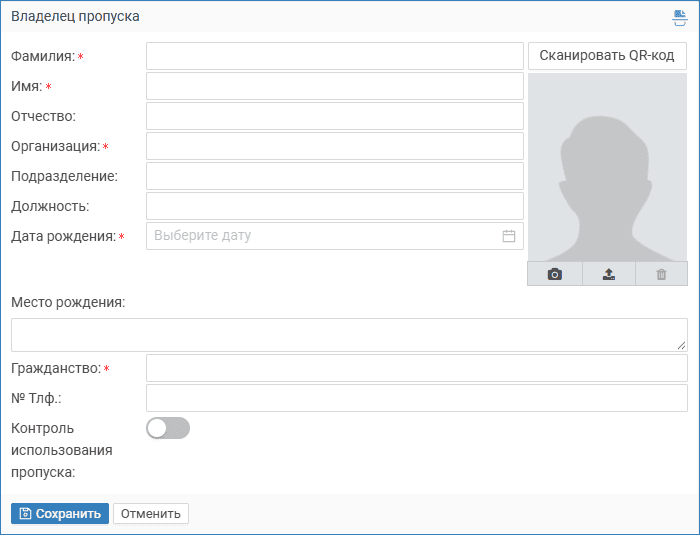Grab the text area resize handle
The image size is (700, 535).
681,345
